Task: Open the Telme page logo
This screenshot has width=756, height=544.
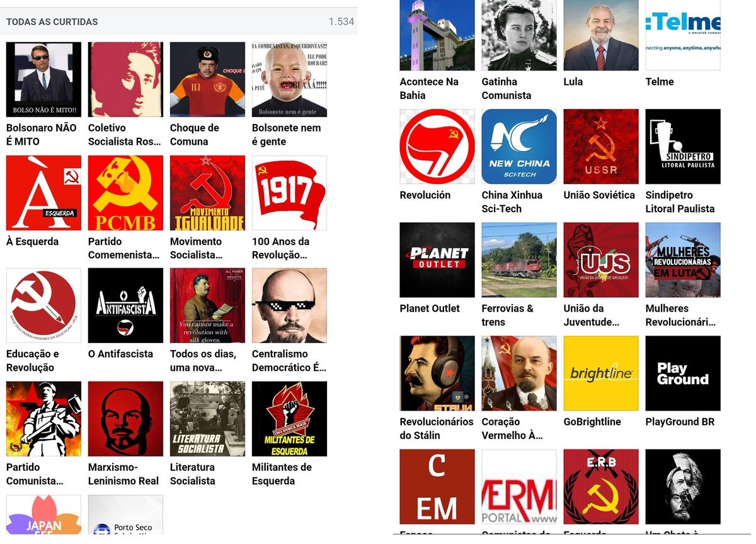Action: (x=683, y=35)
